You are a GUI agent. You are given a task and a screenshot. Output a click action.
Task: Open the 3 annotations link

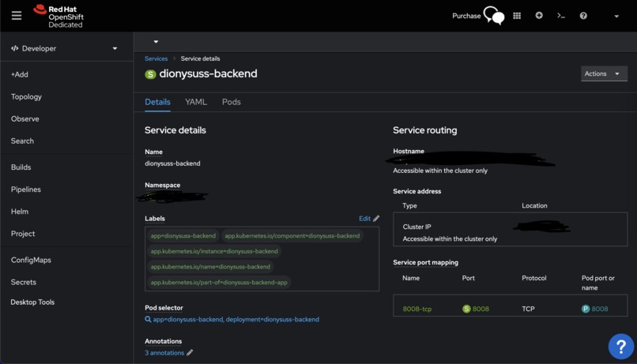[164, 353]
